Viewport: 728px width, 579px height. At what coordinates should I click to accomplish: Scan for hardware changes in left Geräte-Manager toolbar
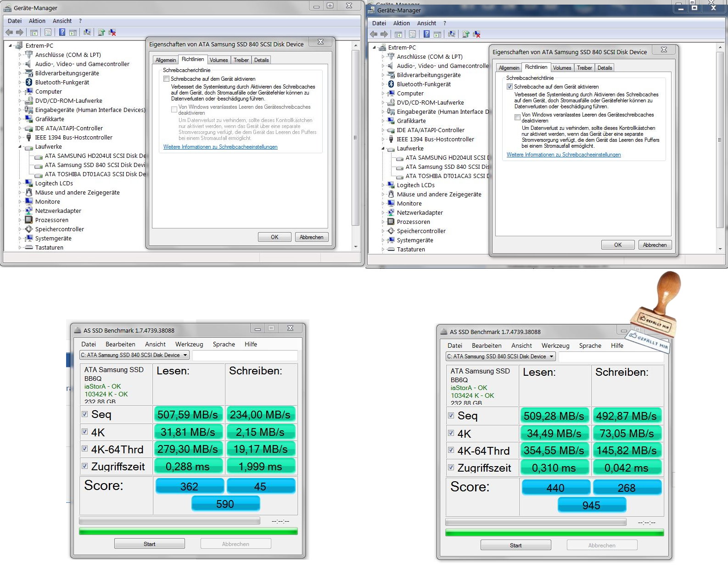pos(87,32)
